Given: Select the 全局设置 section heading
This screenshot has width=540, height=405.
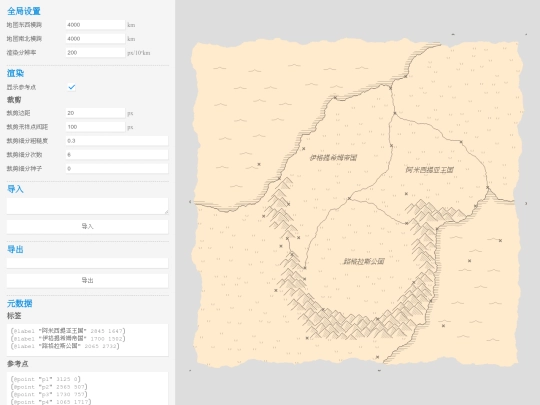Looking at the screenshot, I should pos(24,11).
